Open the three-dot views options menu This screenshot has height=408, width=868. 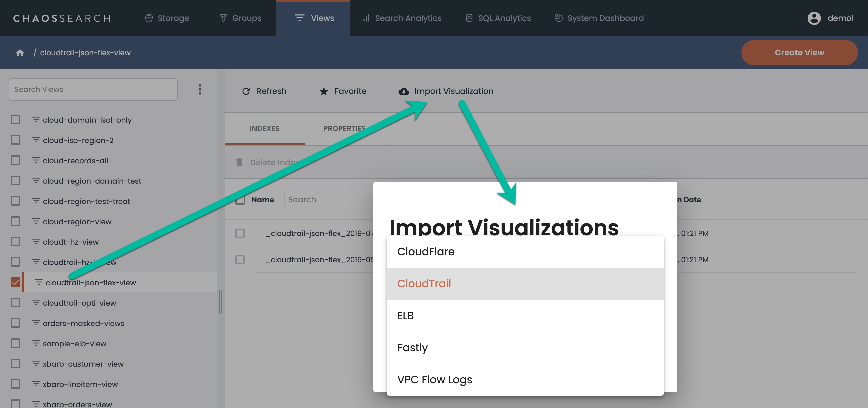point(200,89)
